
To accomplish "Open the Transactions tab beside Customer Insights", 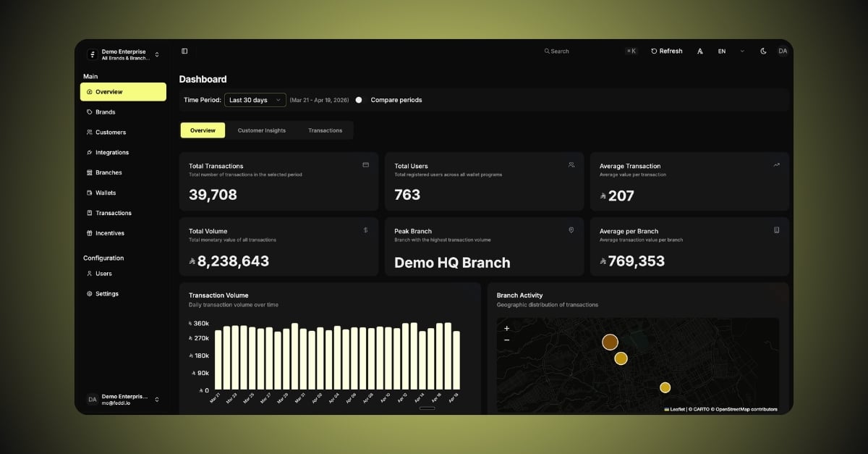I will pos(325,130).
